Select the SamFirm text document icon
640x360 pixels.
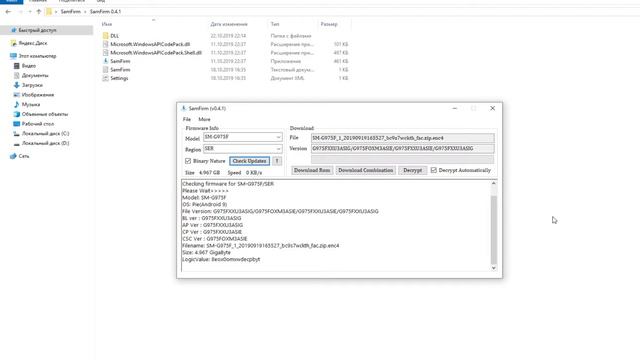pos(106,70)
